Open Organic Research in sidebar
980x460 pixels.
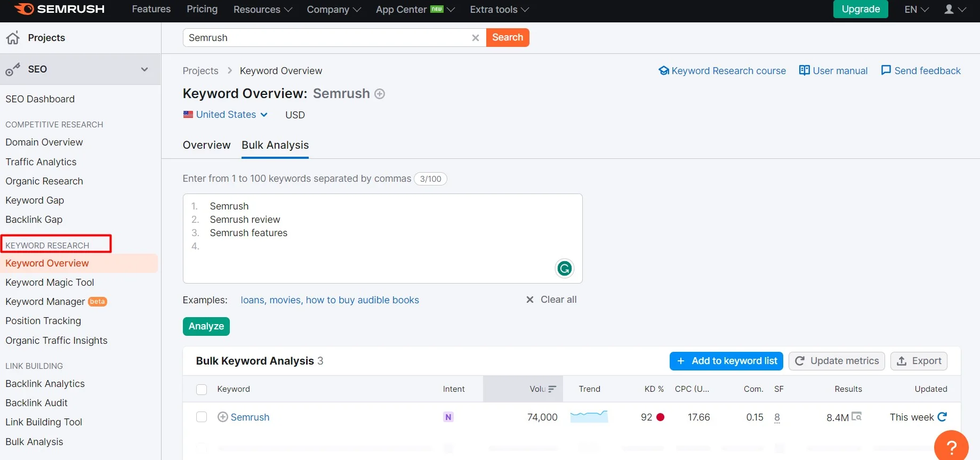[44, 181]
